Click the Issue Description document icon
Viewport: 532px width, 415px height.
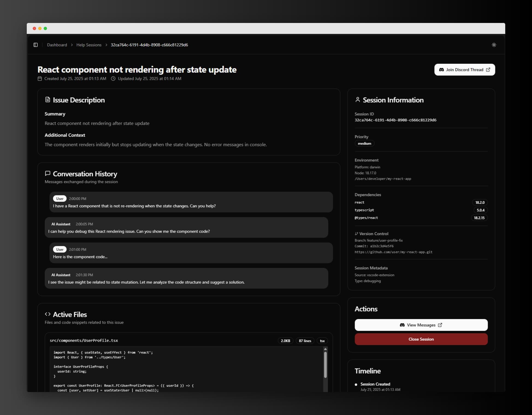[x=48, y=100]
